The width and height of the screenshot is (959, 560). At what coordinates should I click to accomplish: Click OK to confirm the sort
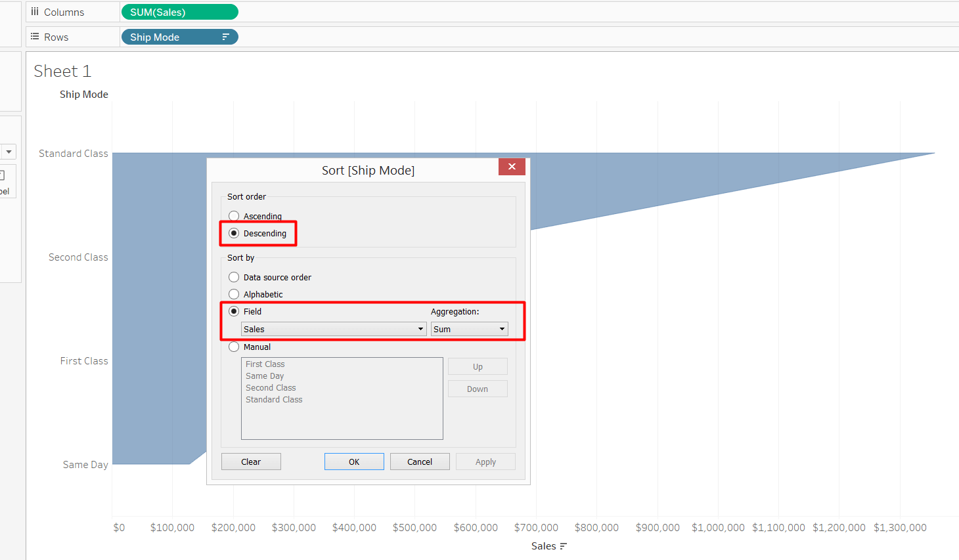(354, 461)
